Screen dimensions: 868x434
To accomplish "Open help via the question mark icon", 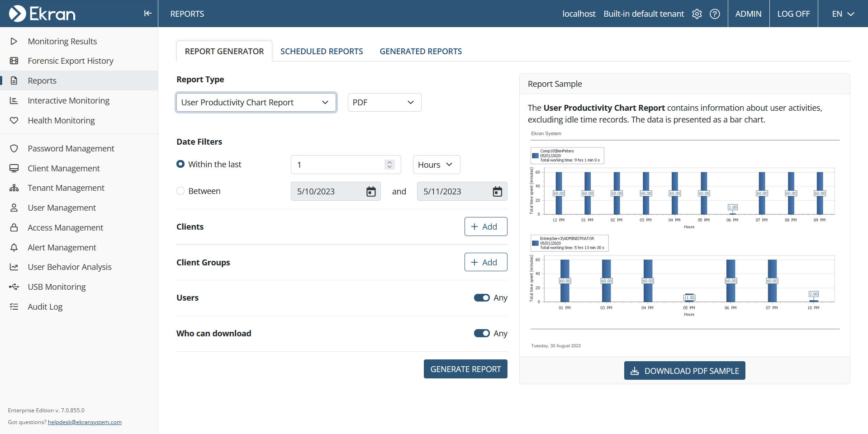I will click(x=715, y=14).
